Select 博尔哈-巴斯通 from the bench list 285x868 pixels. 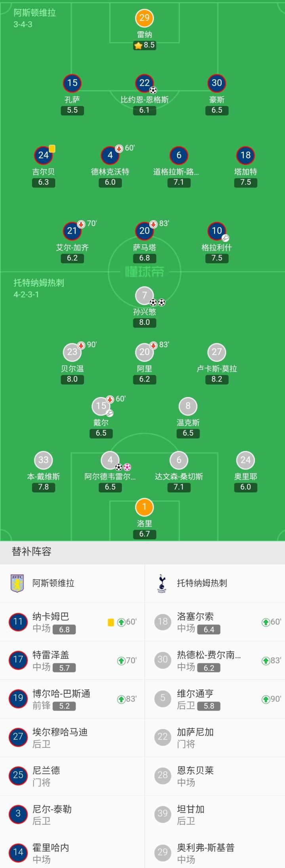[x=72, y=699]
